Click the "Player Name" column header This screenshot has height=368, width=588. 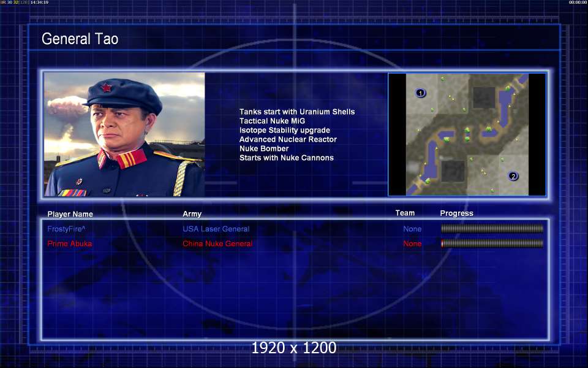click(x=70, y=214)
